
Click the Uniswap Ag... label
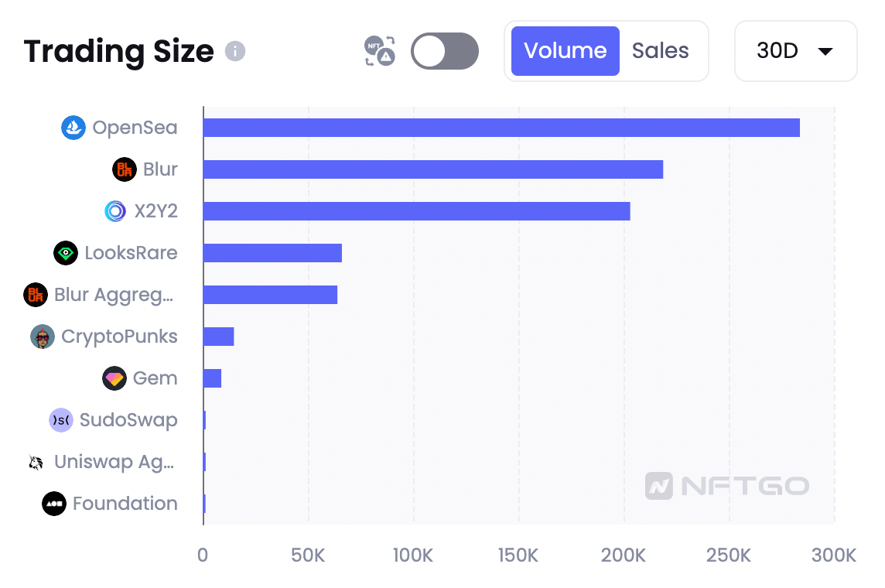pyautogui.click(x=114, y=462)
